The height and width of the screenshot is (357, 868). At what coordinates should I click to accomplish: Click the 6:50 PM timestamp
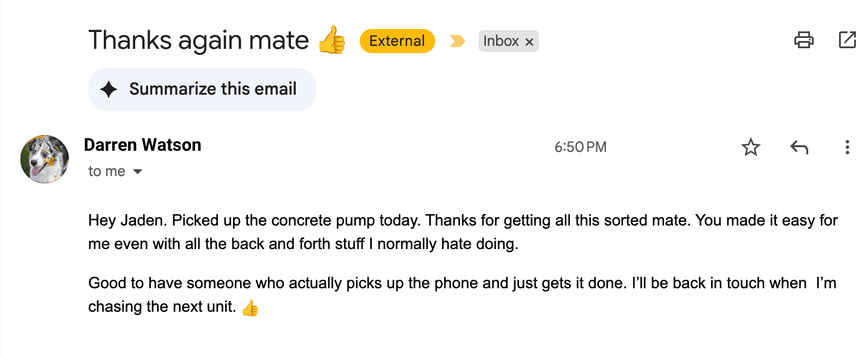581,147
